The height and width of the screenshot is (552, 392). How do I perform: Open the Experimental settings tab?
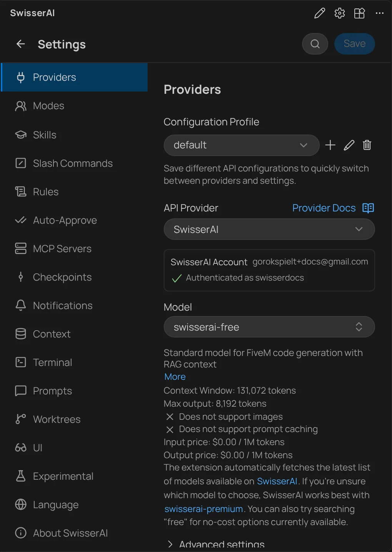point(75,476)
